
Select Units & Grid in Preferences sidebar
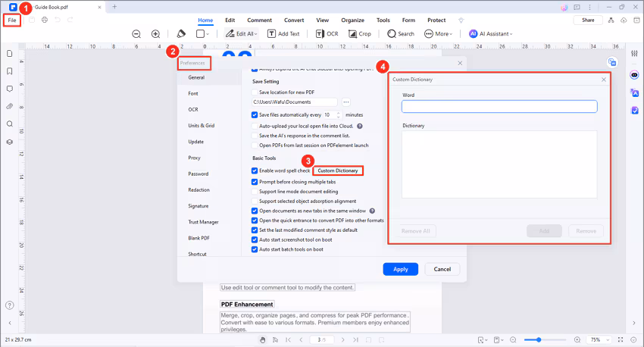coord(202,126)
